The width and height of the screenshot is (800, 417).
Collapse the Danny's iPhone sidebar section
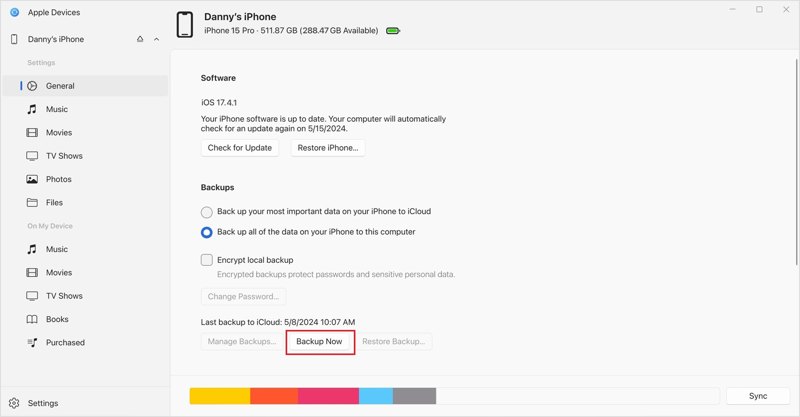(x=156, y=39)
